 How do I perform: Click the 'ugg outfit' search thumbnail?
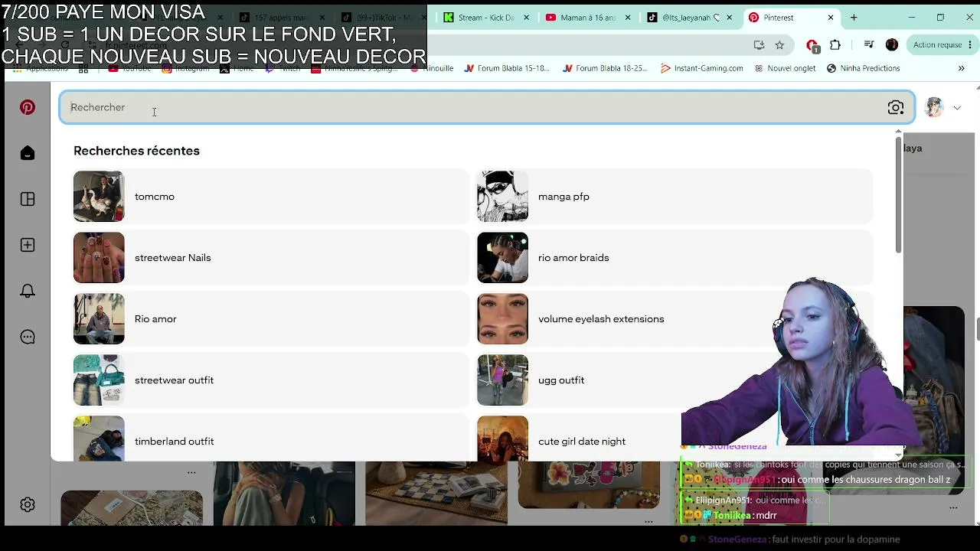click(502, 380)
